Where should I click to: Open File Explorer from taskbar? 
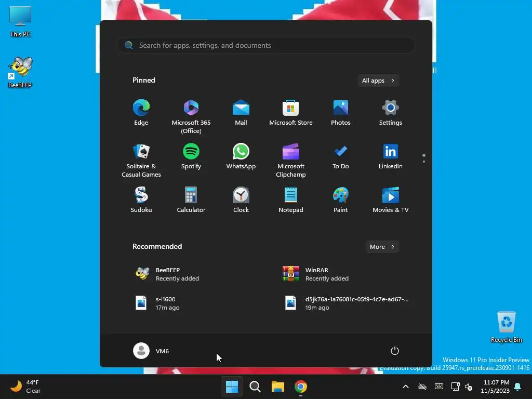tap(278, 387)
